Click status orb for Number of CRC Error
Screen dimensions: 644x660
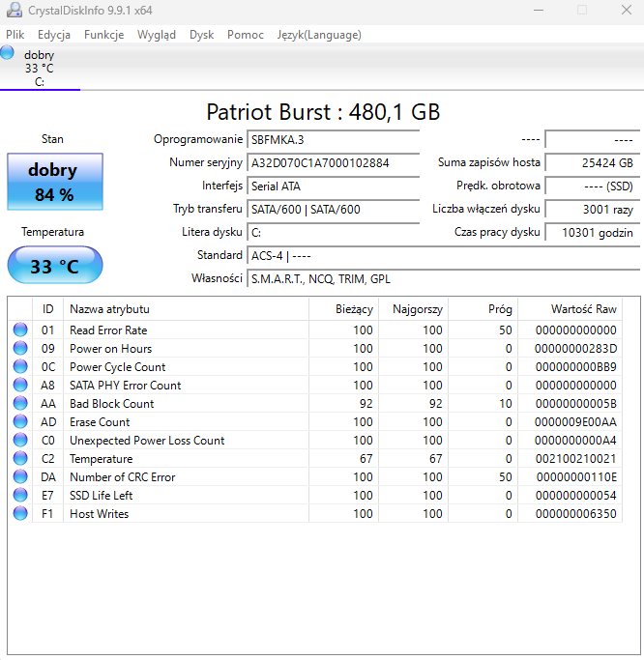[20, 476]
